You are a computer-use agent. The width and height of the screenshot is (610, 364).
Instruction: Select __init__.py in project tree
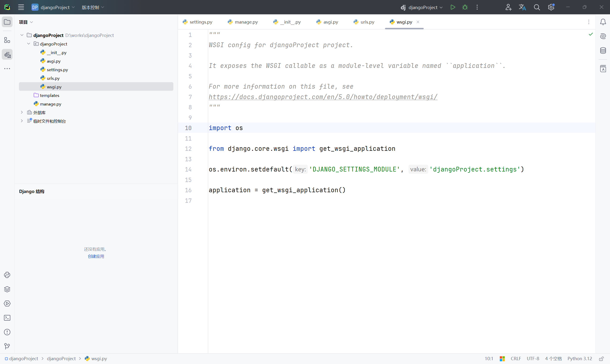(x=96, y=52)
